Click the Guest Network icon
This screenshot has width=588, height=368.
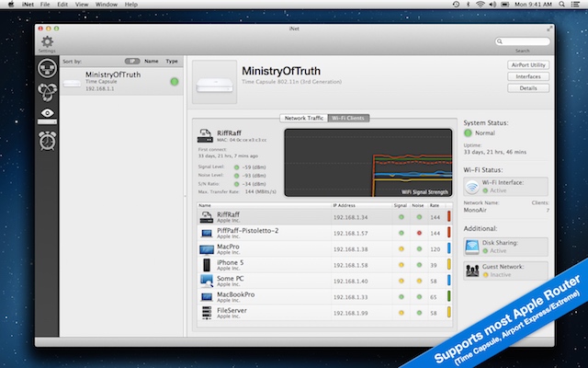coord(471,270)
